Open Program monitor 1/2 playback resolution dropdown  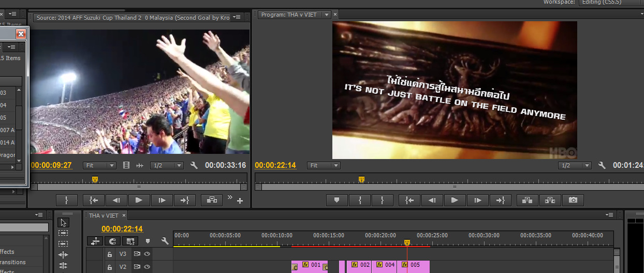[575, 166]
